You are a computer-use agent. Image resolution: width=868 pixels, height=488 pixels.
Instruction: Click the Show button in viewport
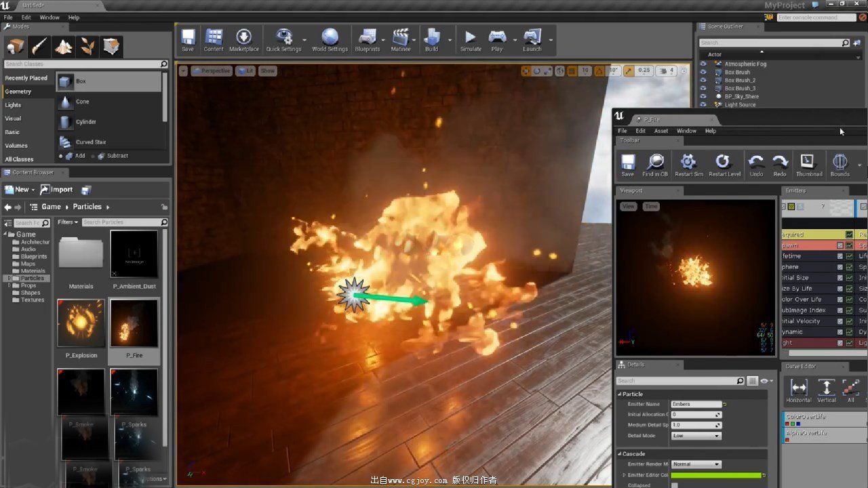coord(268,70)
